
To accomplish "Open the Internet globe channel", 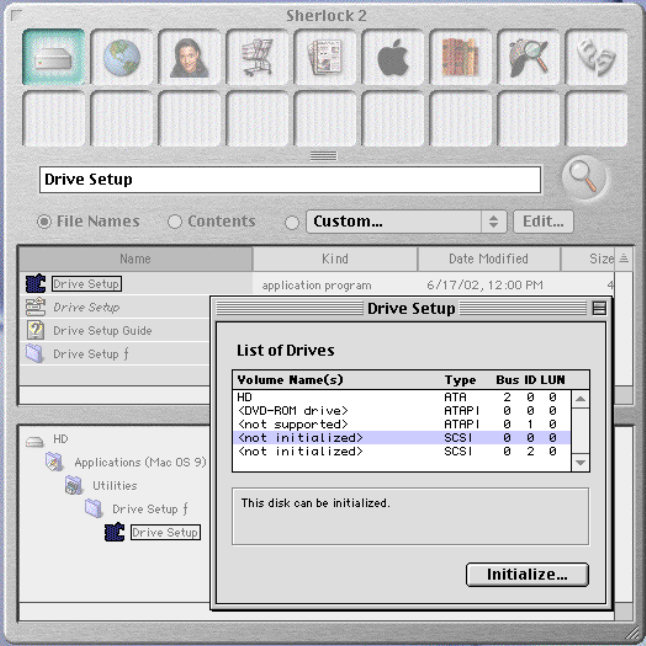I will pos(122,57).
